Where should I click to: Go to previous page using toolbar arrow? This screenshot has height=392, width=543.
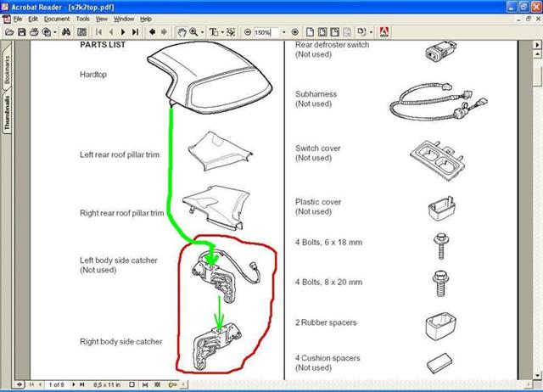(111, 32)
